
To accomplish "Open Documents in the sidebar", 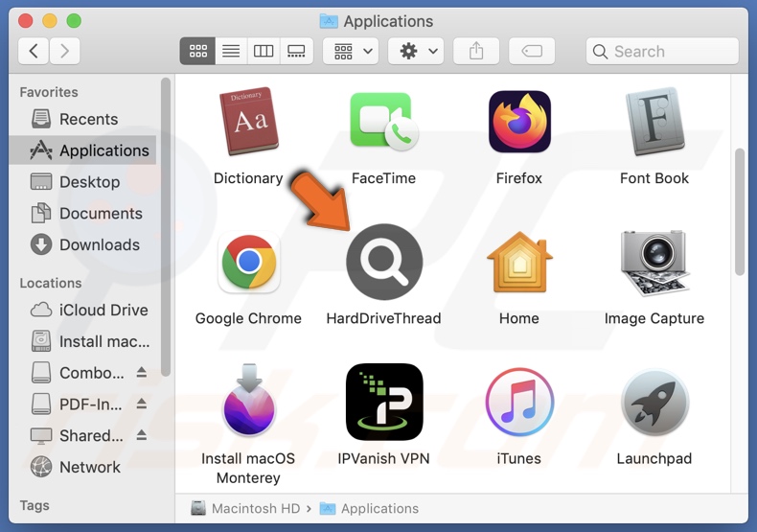I will 82,213.
